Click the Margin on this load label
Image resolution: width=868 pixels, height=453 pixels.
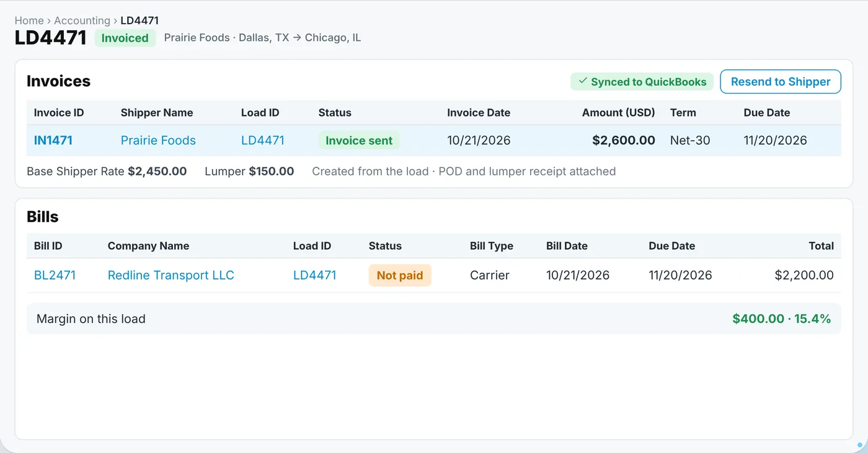(x=91, y=319)
